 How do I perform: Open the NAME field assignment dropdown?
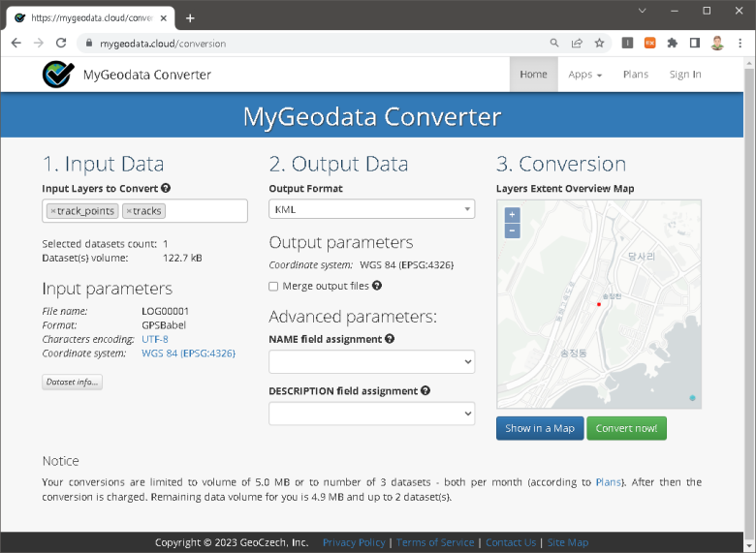[372, 361]
